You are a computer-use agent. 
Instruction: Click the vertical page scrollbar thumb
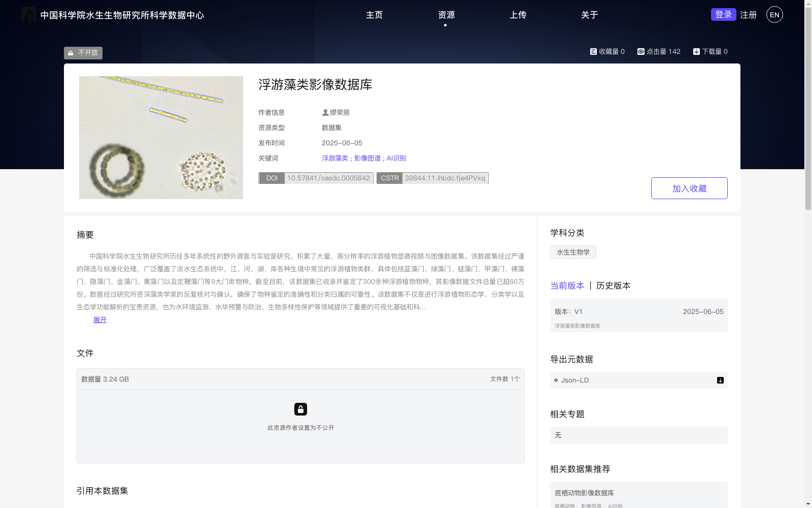tap(808, 109)
